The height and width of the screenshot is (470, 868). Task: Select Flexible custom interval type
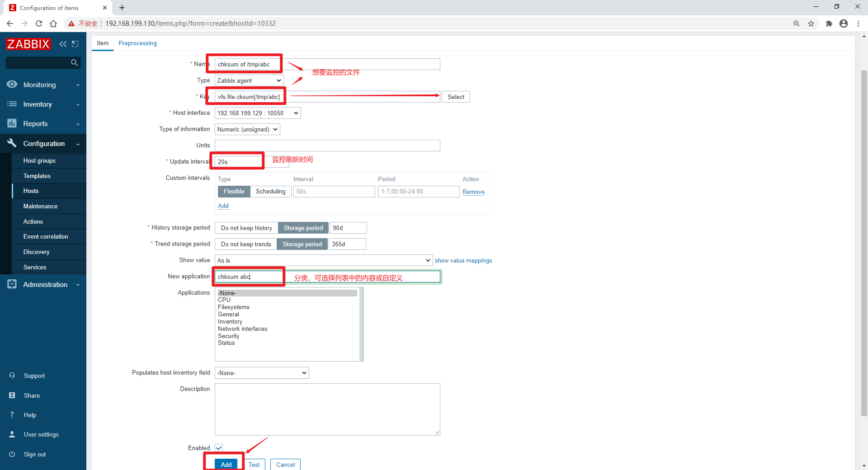234,192
